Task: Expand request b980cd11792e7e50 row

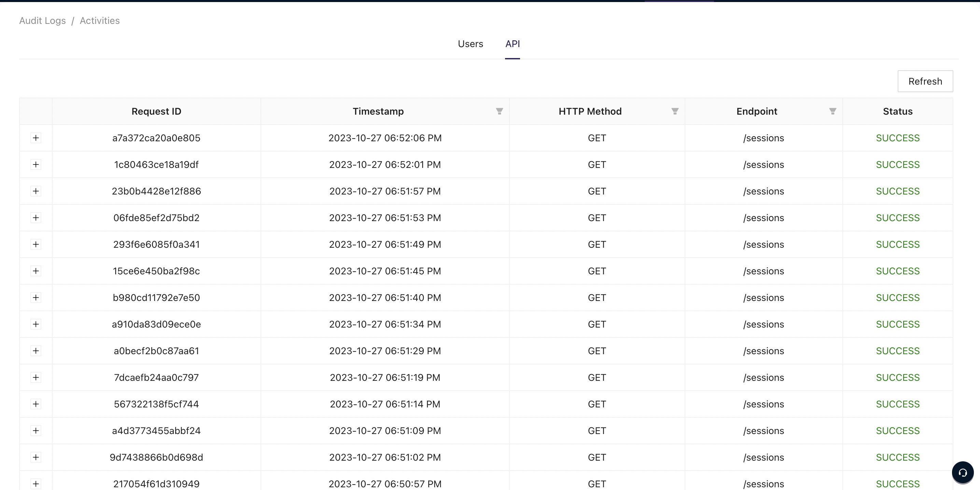Action: pos(36,297)
